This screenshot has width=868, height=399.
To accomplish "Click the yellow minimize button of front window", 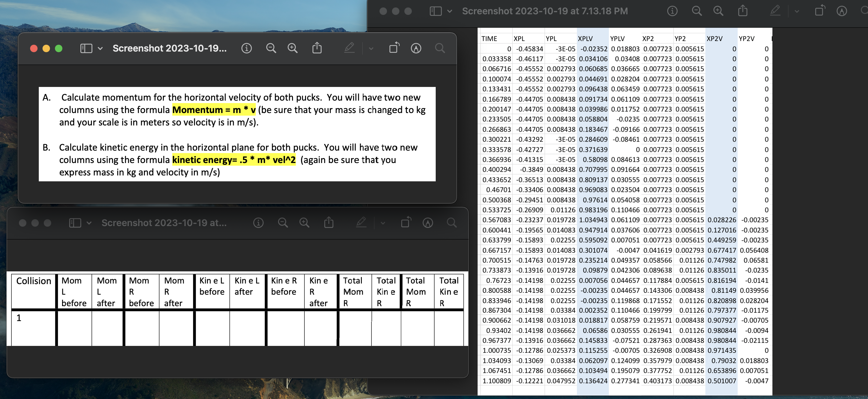I will pos(46,48).
